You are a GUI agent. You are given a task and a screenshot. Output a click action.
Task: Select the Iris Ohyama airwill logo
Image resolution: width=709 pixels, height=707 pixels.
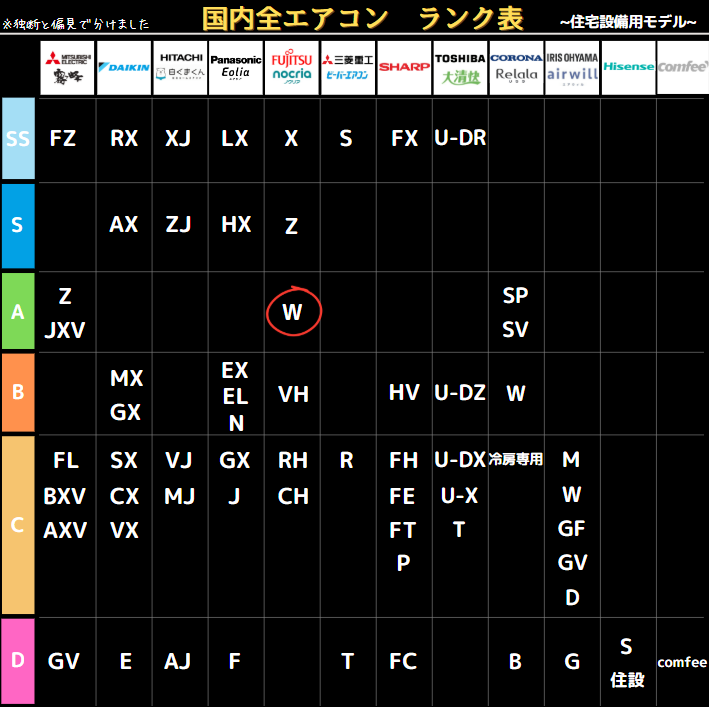click(572, 68)
